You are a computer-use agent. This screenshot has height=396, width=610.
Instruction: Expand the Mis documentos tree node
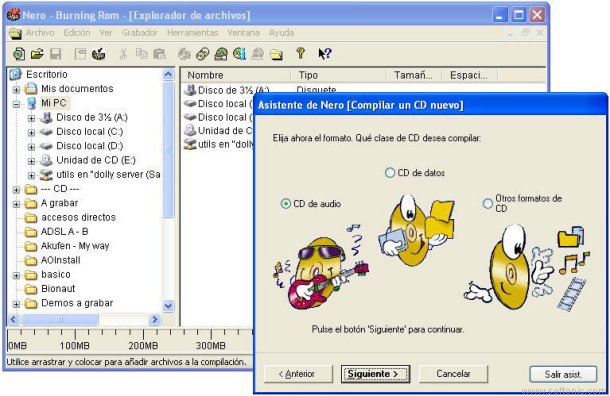pyautogui.click(x=16, y=90)
